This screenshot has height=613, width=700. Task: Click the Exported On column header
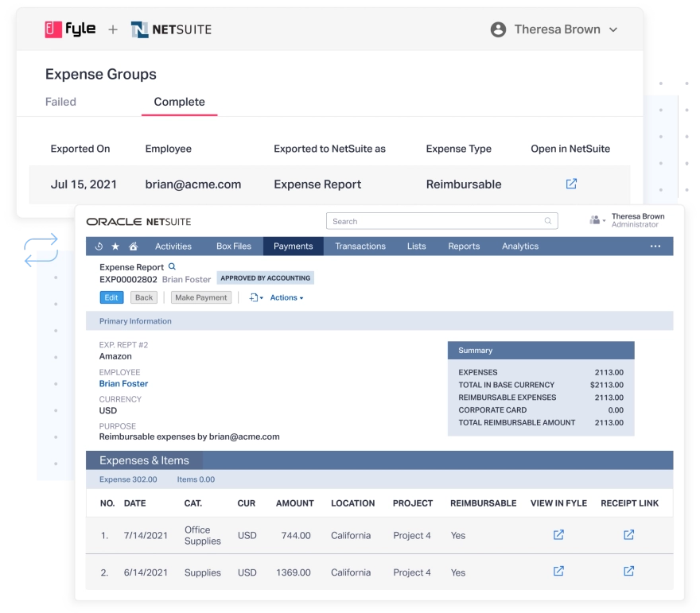pos(80,149)
